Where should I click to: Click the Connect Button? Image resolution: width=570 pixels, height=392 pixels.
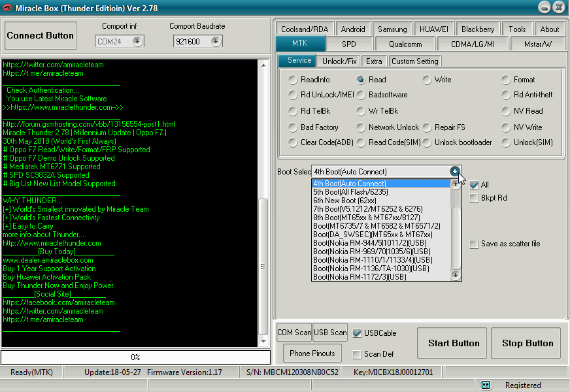click(x=41, y=35)
